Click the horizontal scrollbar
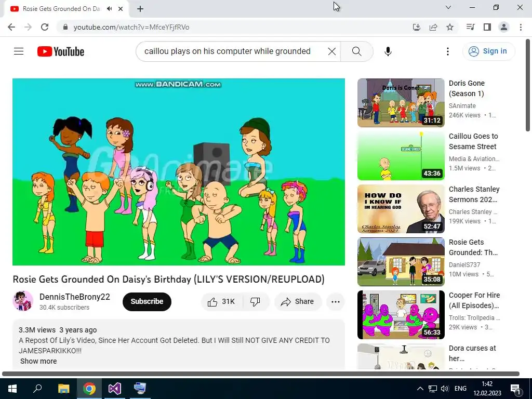Image resolution: width=532 pixels, height=399 pixels. tap(261, 374)
